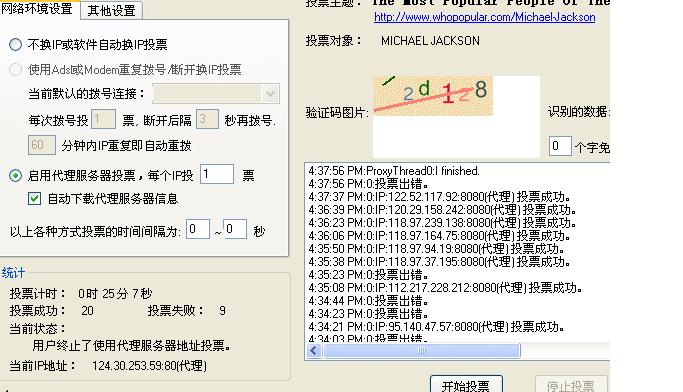Click the 60 分钟内IP重复 input field

pos(42,145)
